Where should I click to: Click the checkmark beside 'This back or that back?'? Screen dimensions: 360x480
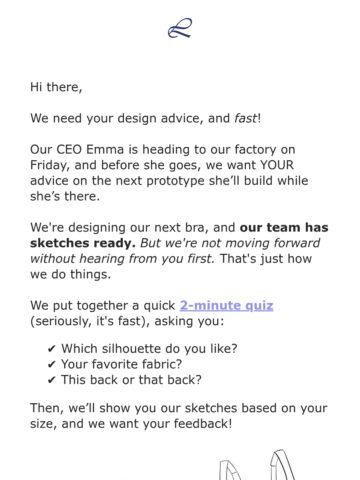51,380
